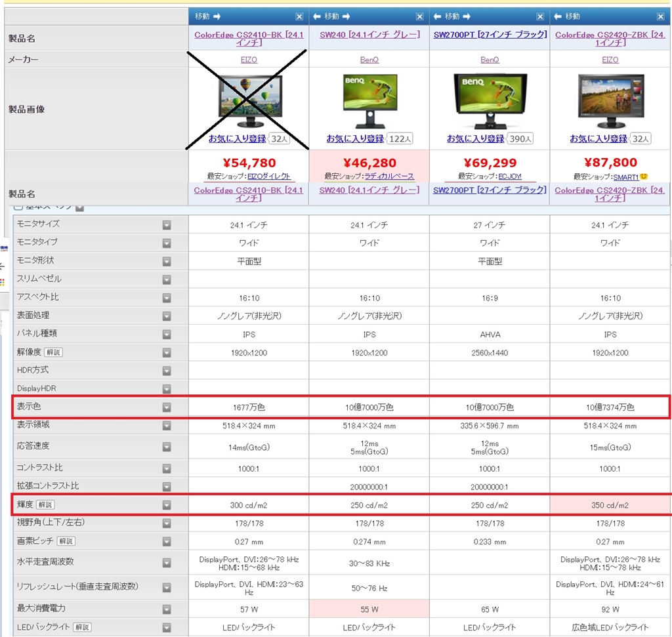672x637 pixels.
Task: Open the arrow menu on the HDR方式 row
Action: tap(167, 371)
